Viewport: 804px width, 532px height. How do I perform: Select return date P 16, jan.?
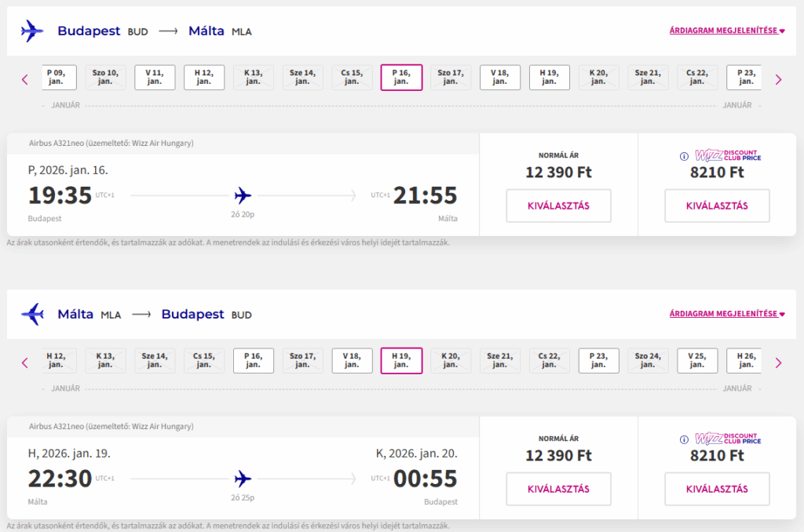[254, 361]
